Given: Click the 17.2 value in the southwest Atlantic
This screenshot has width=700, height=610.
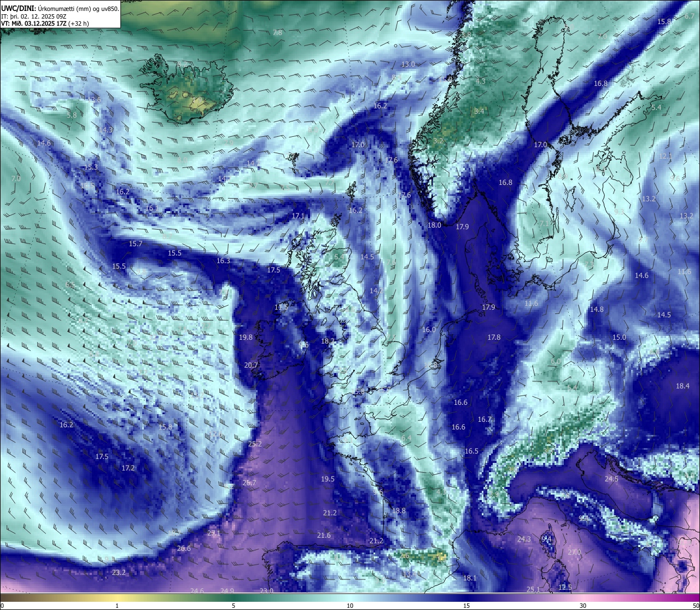Looking at the screenshot, I should tap(128, 468).
